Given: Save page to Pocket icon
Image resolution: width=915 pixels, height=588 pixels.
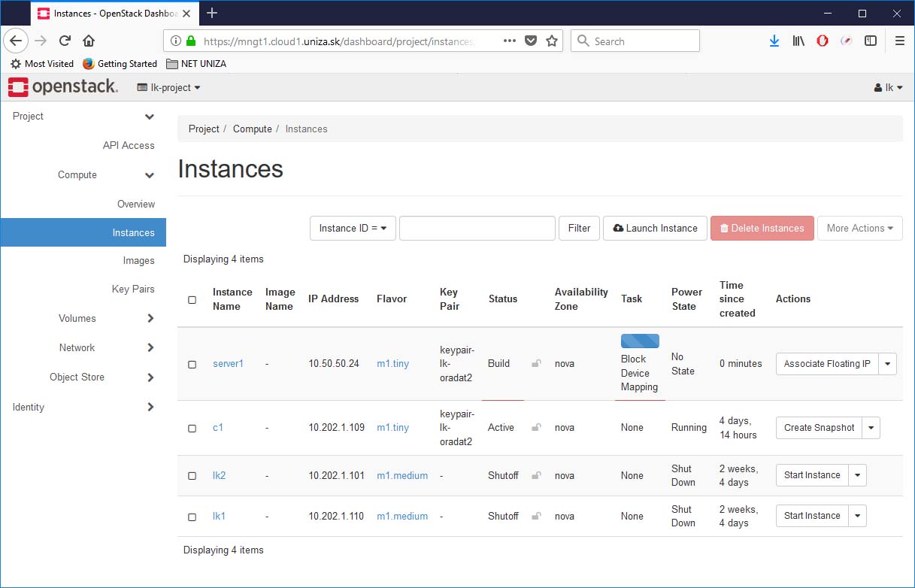Looking at the screenshot, I should click(531, 41).
